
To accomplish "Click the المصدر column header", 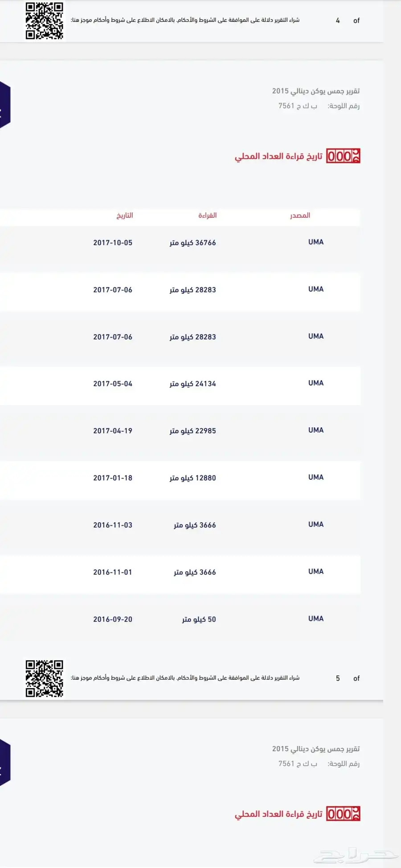I will [x=300, y=215].
